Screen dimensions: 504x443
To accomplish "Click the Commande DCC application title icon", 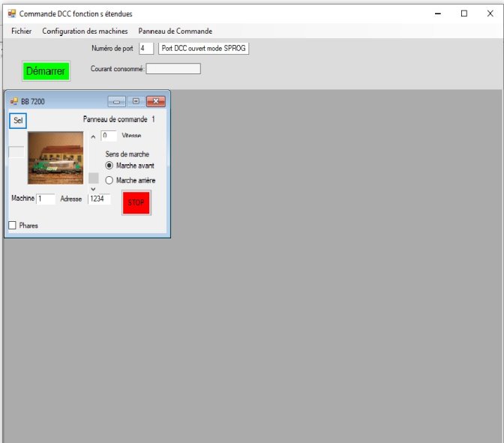I will point(12,13).
